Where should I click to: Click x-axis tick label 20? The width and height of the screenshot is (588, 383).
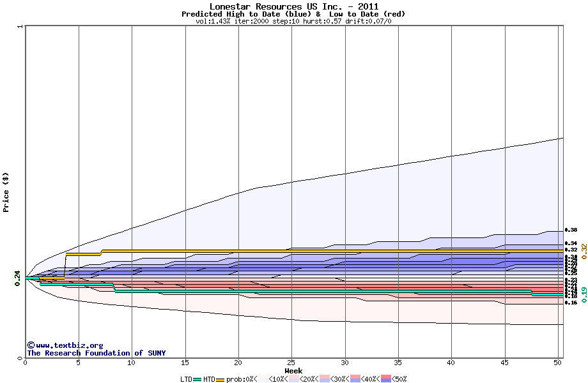click(238, 363)
